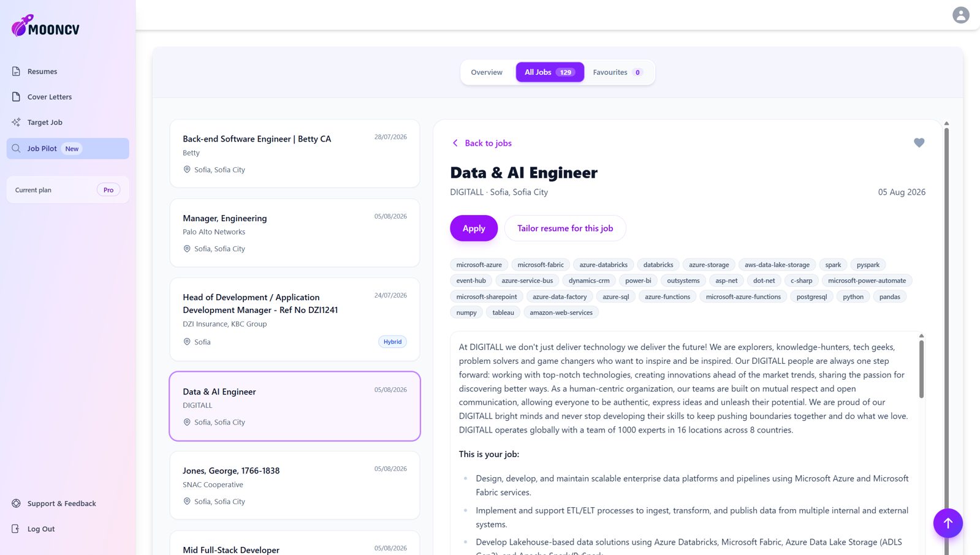Viewport: 980px width, 555px height.
Task: Click the scroll-to-top arrow button
Action: (948, 523)
